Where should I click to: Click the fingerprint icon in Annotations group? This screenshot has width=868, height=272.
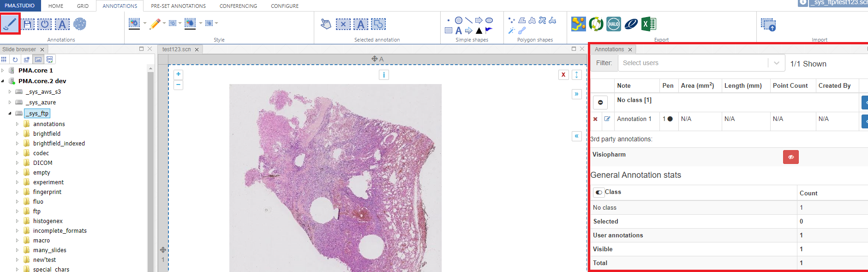coord(80,24)
